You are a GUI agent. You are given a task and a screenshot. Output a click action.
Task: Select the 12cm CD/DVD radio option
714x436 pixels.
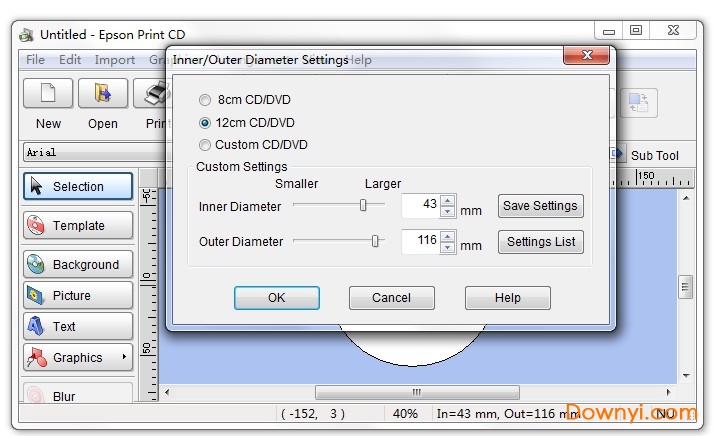pos(205,123)
